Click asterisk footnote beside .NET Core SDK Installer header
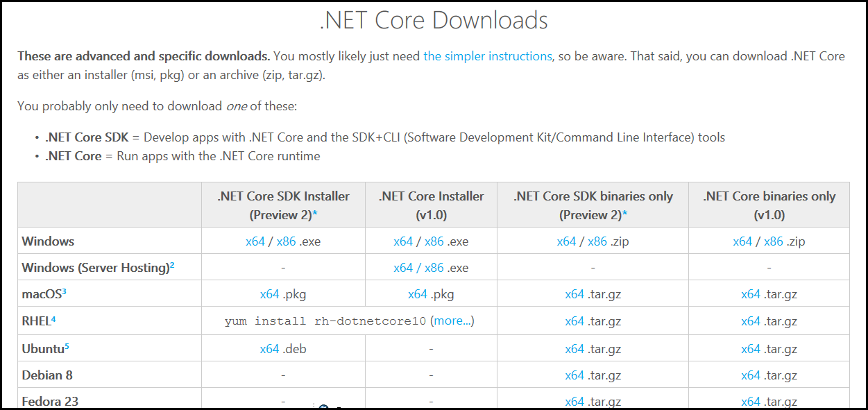The image size is (868, 410). point(314,215)
